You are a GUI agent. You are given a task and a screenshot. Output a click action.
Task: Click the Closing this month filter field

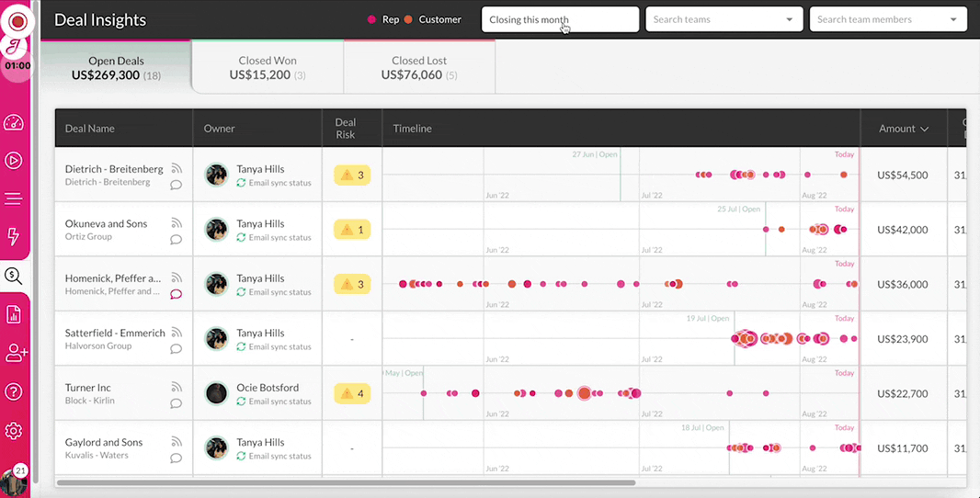[560, 19]
